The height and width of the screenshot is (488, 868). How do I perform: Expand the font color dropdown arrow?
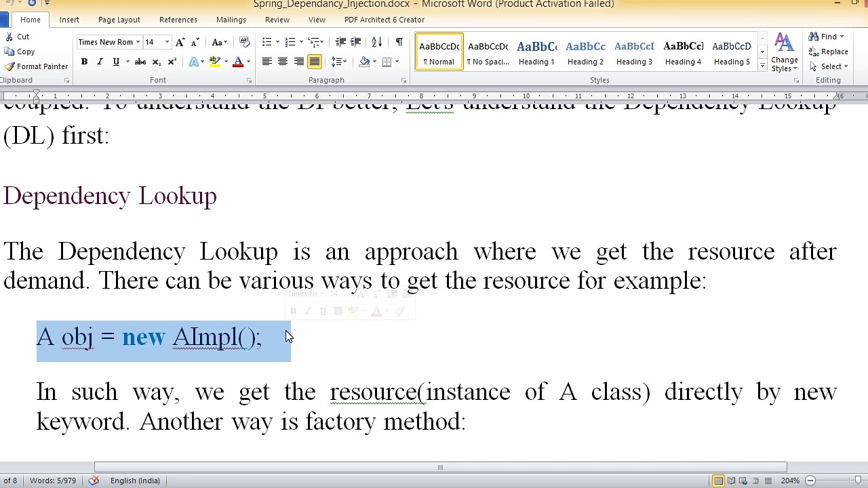tap(248, 62)
